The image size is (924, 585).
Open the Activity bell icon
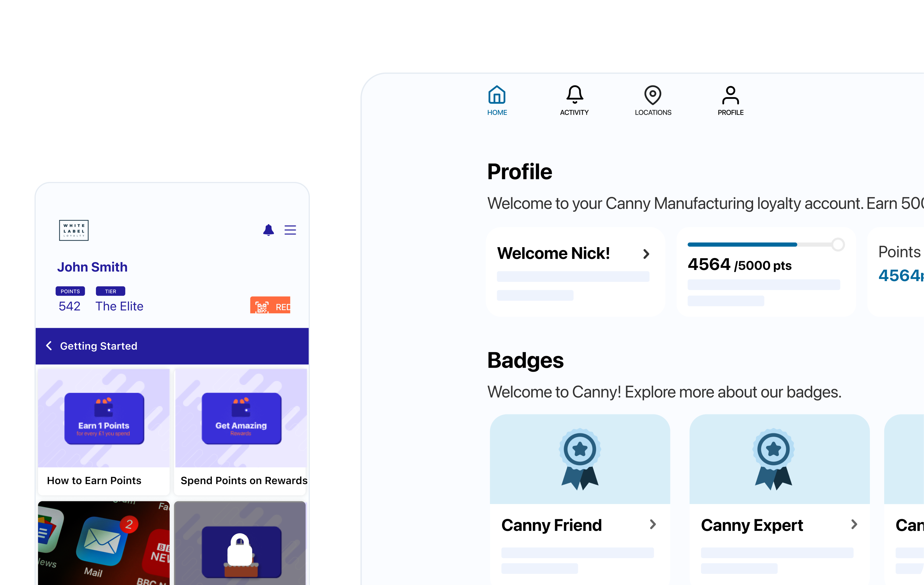pos(574,95)
